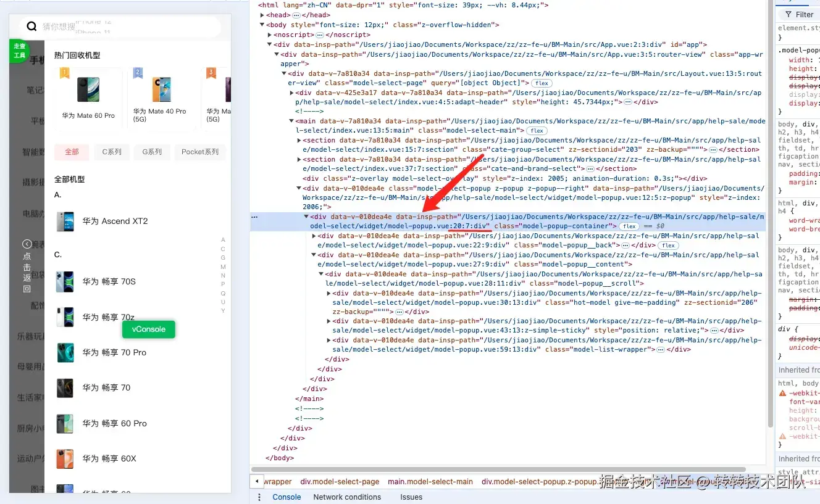
Task: Expand the head element node
Action: click(x=262, y=15)
